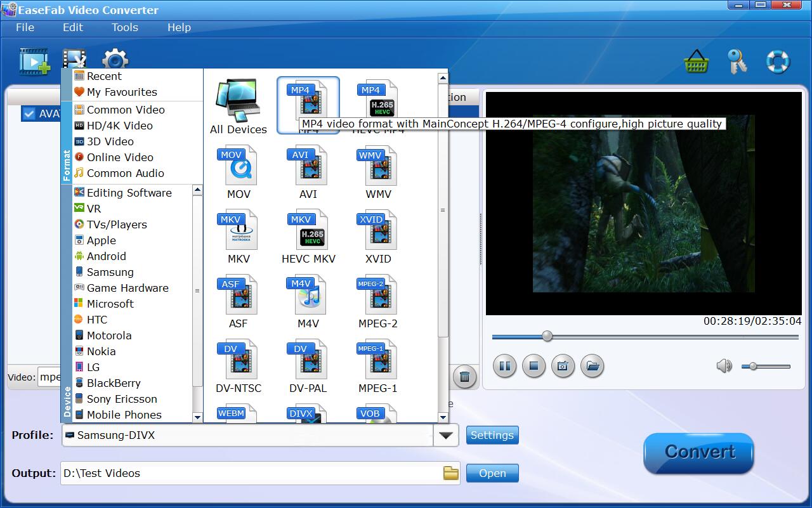Click the video preview image
The width and height of the screenshot is (812, 508).
(x=643, y=204)
